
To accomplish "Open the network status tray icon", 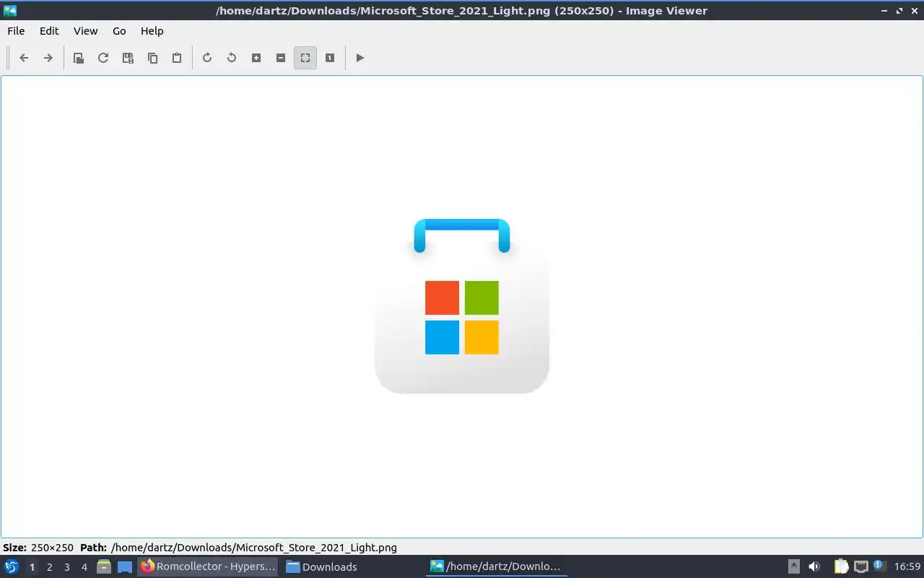I will click(860, 566).
